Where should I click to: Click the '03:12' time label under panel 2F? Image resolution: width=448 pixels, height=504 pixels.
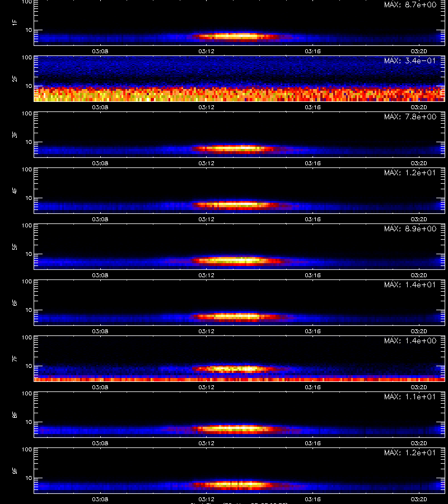[206, 107]
